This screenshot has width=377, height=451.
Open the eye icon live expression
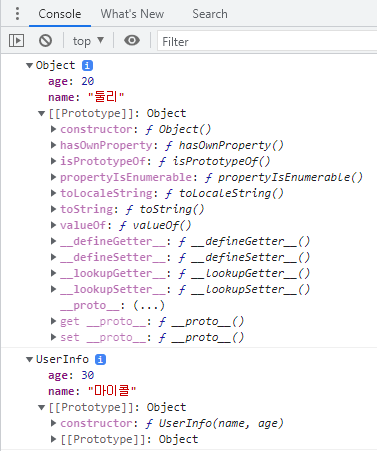132,40
